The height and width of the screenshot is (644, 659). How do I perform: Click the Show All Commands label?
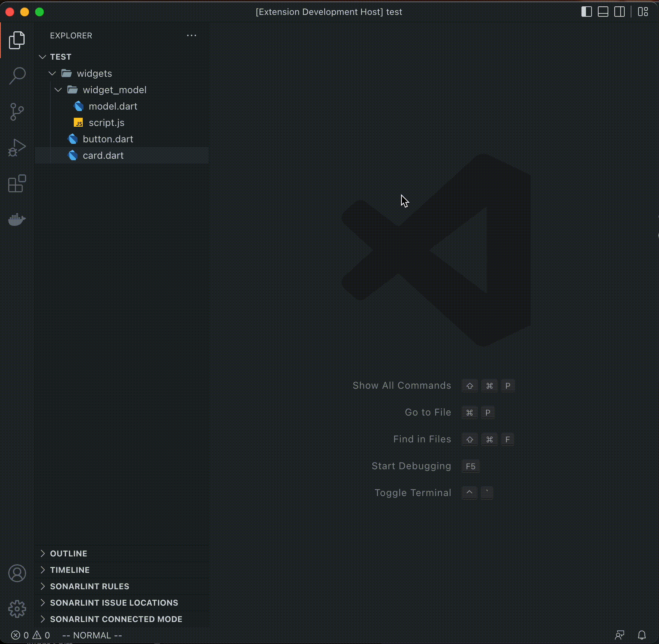(402, 385)
